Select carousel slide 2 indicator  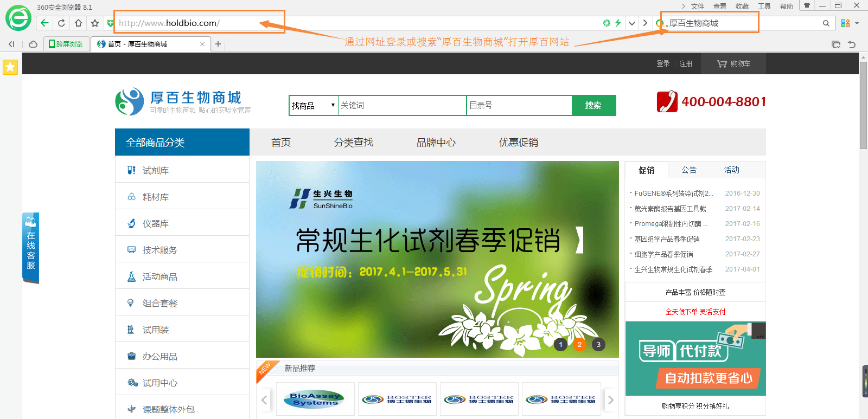579,344
